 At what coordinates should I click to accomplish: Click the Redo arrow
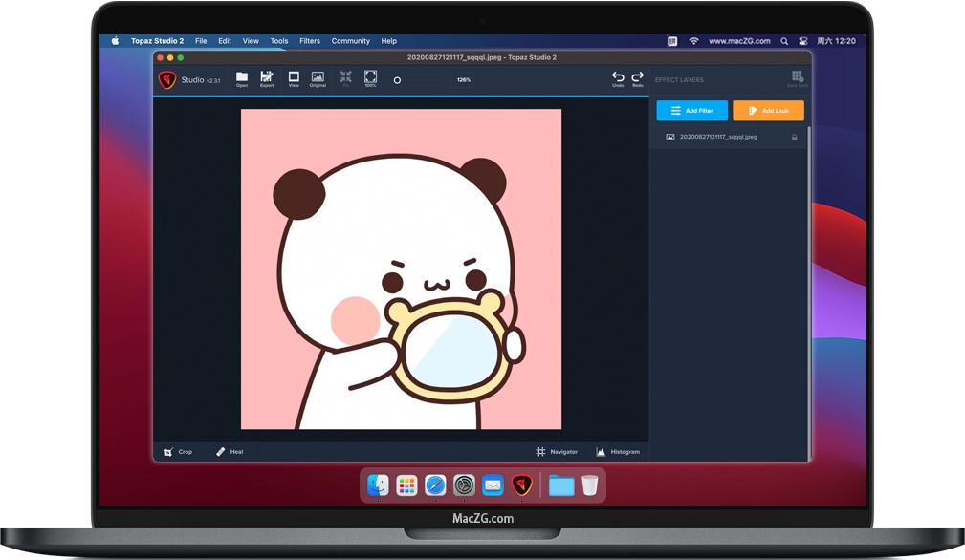[x=638, y=78]
